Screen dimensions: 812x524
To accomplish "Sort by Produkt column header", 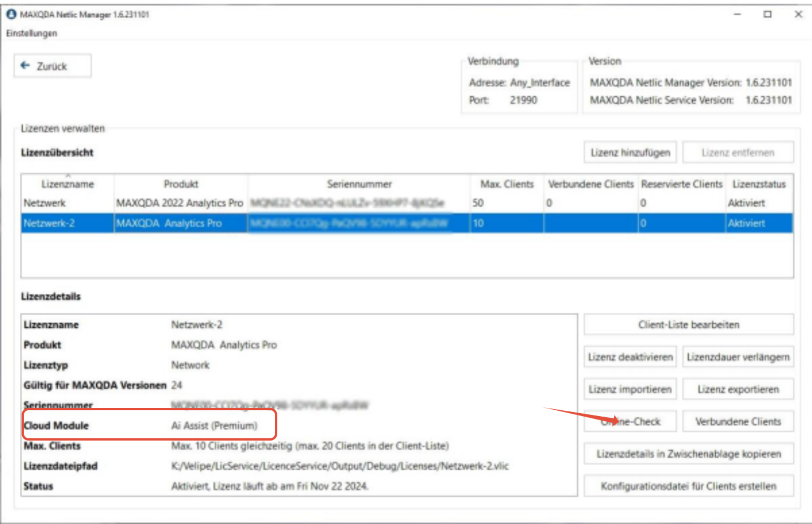I will click(x=181, y=184).
